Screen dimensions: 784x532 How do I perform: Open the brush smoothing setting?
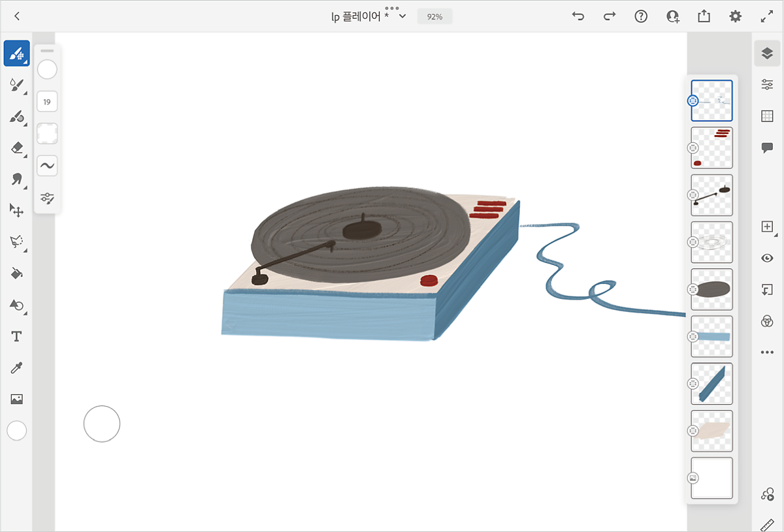(47, 166)
